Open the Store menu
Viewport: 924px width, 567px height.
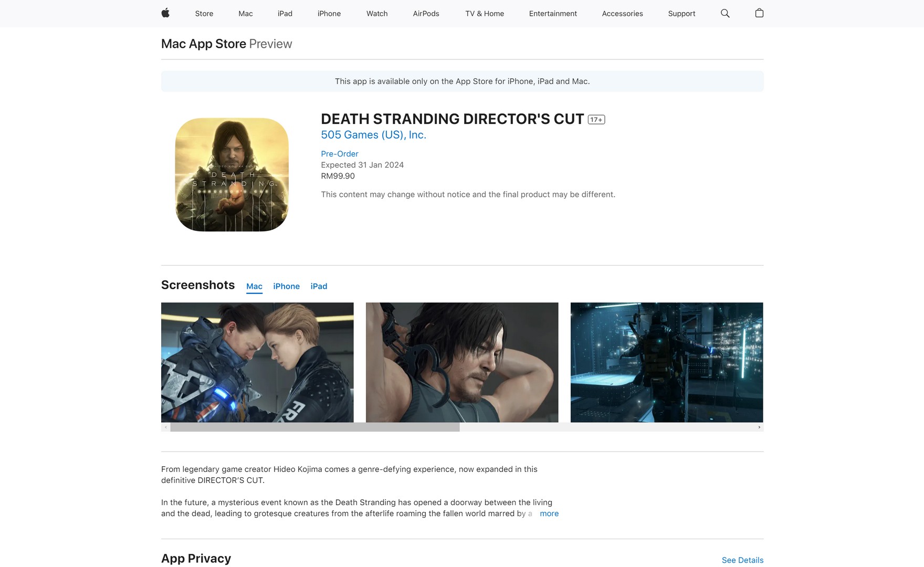[204, 14]
